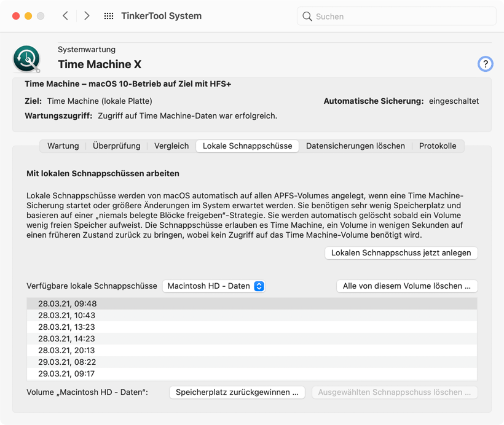Click Ausgewählten Schnappschuss löschen button

pos(395,392)
